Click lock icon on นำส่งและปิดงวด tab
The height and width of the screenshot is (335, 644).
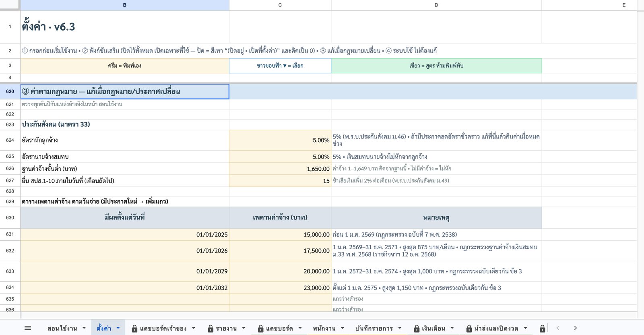469,329
